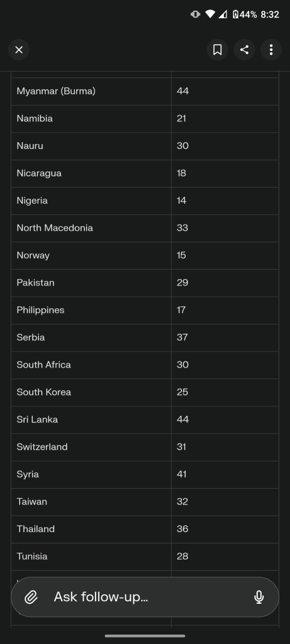Tap the battery percentage status icon
Image resolution: width=290 pixels, height=644 pixels.
(x=245, y=14)
